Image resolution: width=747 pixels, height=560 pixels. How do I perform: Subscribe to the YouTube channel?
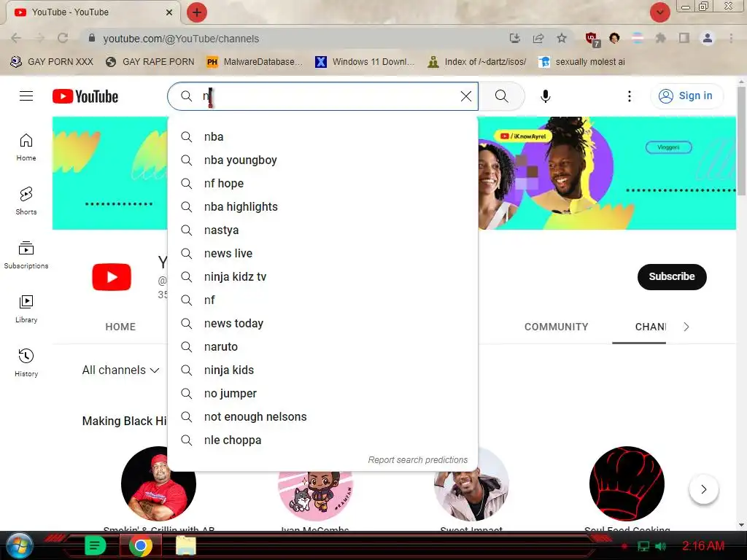tap(672, 276)
